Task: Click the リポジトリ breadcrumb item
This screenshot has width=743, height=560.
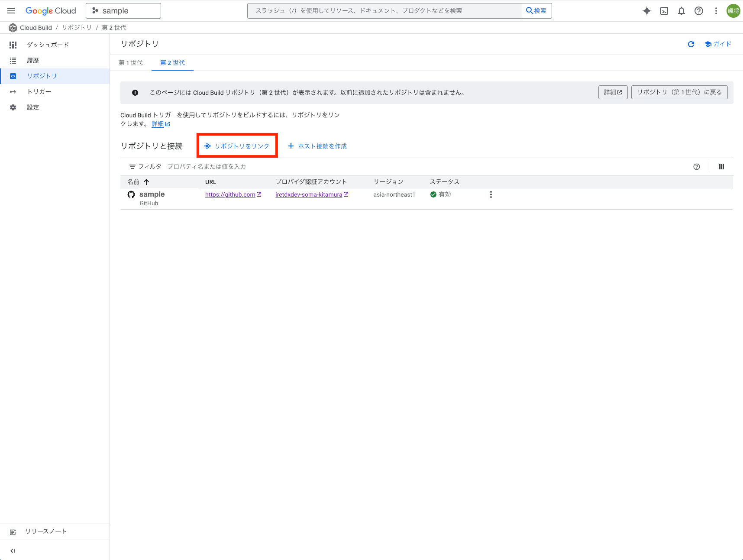Action: [x=77, y=28]
